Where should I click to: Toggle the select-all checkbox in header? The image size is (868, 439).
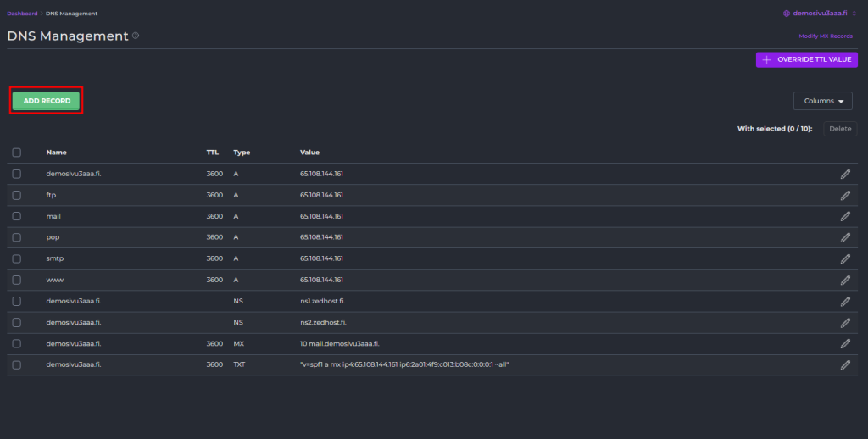(x=17, y=153)
